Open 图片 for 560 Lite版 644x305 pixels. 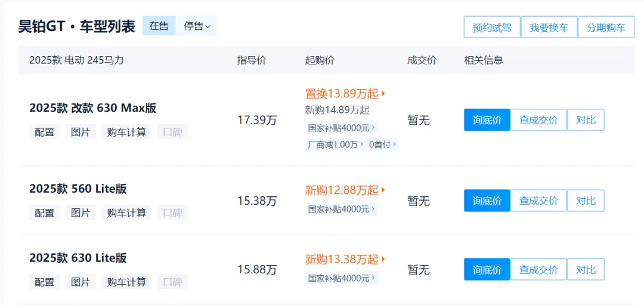point(80,212)
